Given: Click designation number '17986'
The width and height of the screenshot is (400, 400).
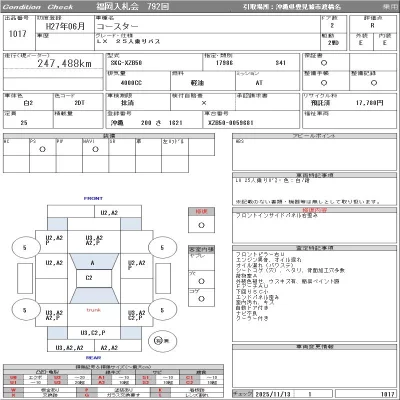Looking at the screenshot, I should click(225, 63).
